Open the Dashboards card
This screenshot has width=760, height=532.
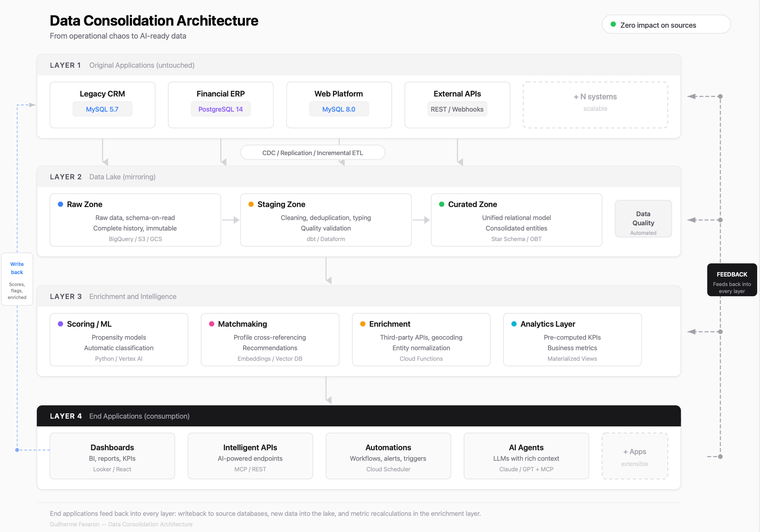(x=112, y=456)
